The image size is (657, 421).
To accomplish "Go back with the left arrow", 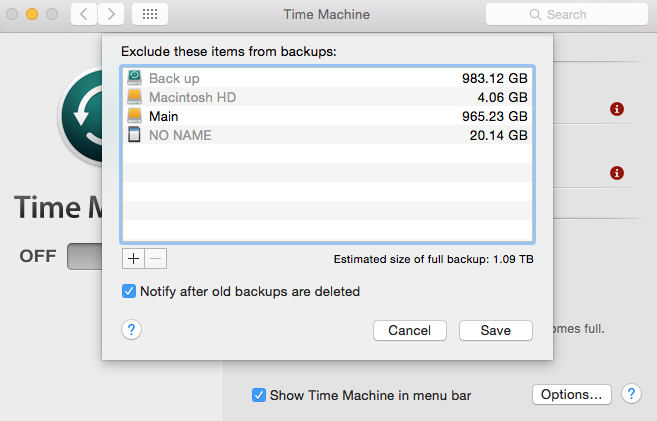I will [84, 14].
